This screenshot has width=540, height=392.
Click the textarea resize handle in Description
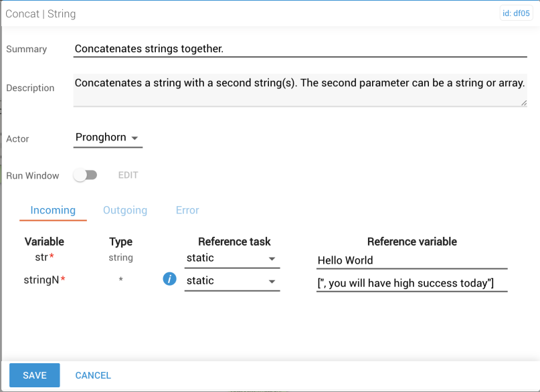point(523,102)
